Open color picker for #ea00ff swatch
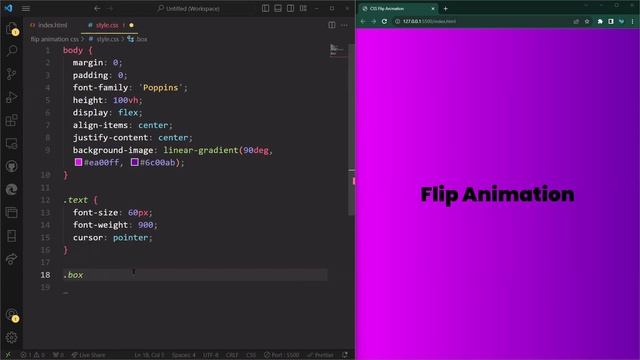 pos(78,162)
